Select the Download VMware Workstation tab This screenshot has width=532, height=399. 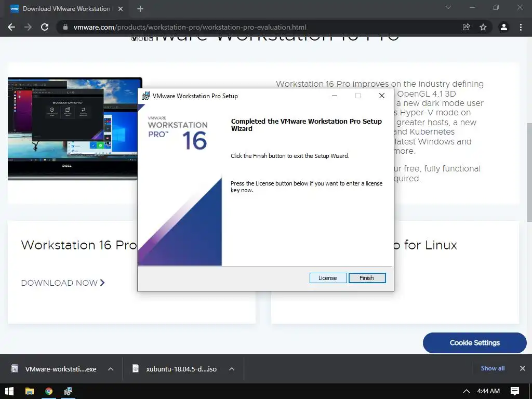[x=66, y=9]
